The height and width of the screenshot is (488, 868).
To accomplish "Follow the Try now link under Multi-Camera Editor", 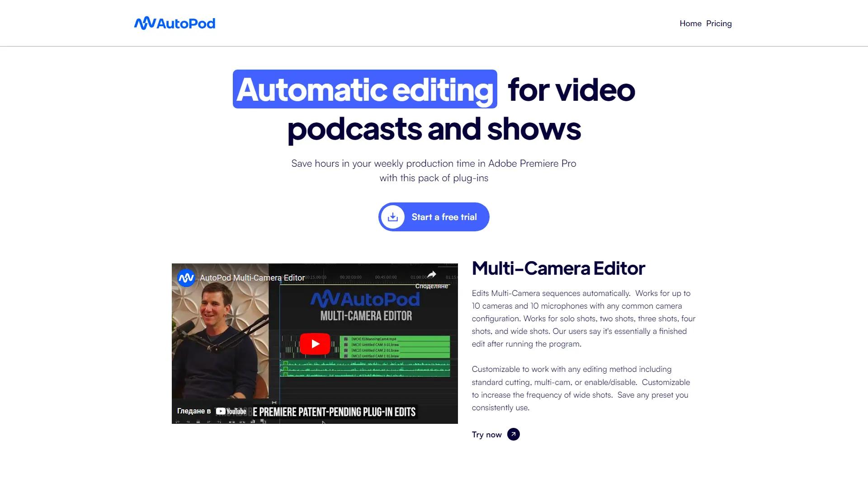I will pos(486,434).
